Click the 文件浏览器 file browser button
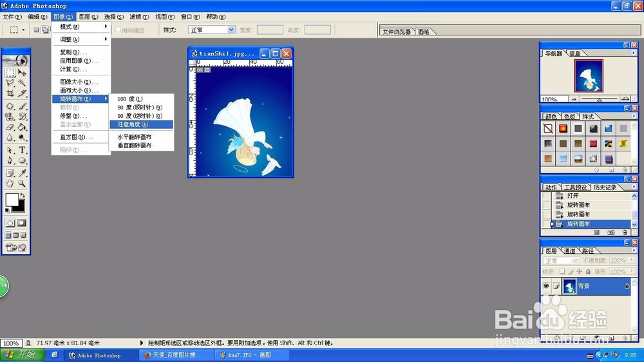Viewport: 644px width, 362px height. point(396,32)
